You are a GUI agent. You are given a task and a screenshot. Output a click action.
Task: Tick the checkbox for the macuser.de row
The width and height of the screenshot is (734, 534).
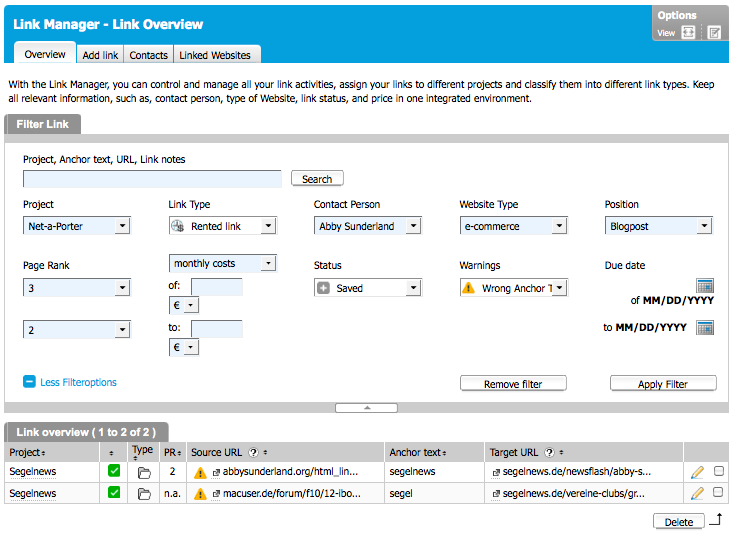coord(718,493)
